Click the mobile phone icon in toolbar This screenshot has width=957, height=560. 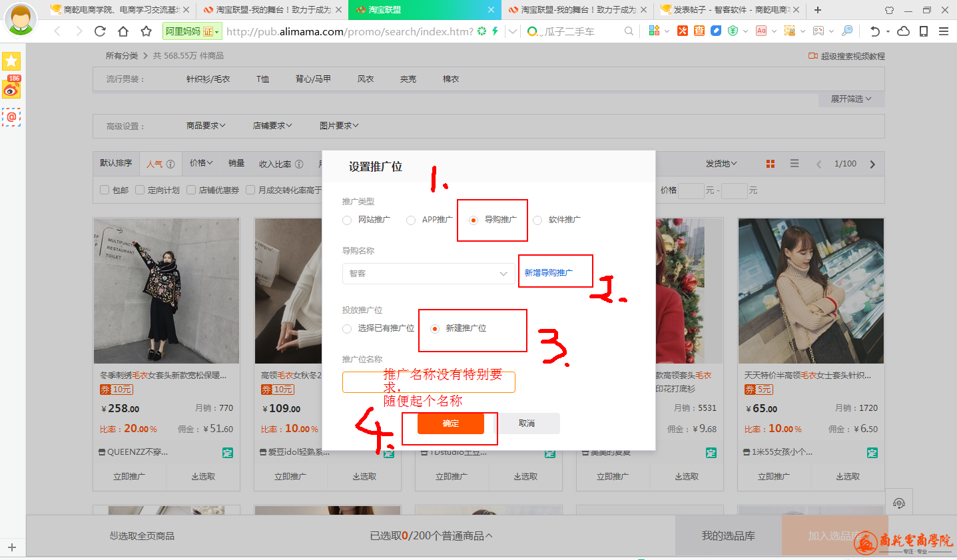924,31
